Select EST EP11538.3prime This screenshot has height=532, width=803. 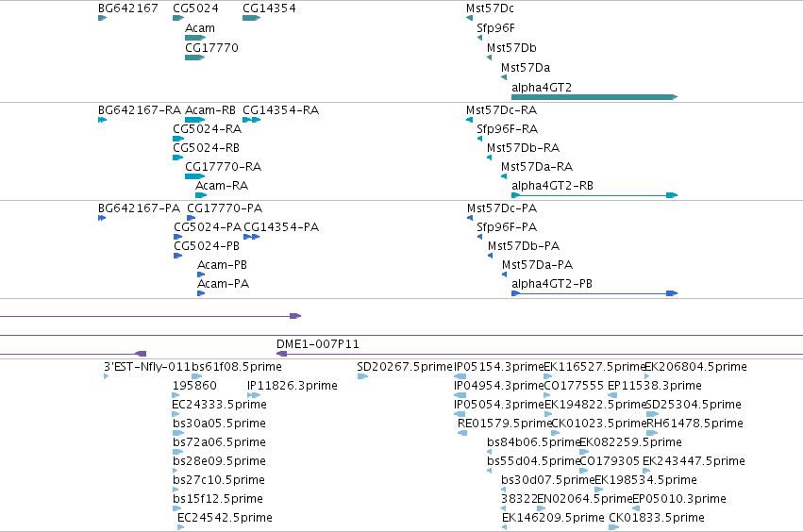[655, 386]
